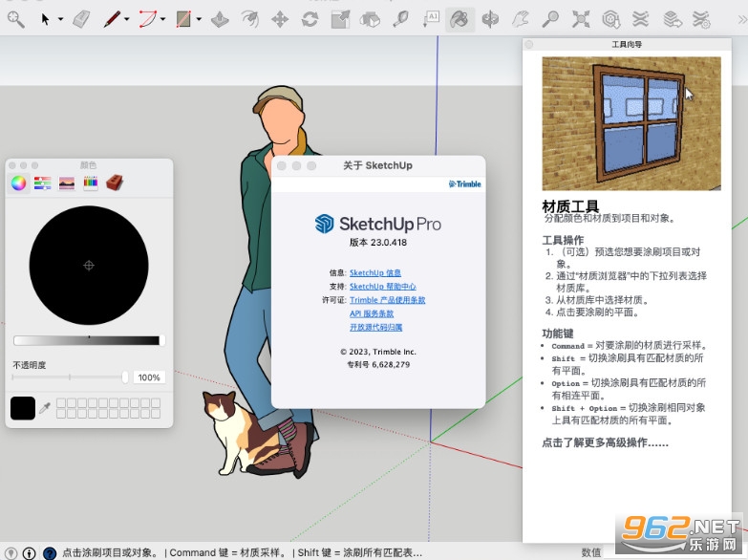The width and height of the screenshot is (748, 560).
Task: Open the SketchUp 信息 link
Action: [374, 272]
